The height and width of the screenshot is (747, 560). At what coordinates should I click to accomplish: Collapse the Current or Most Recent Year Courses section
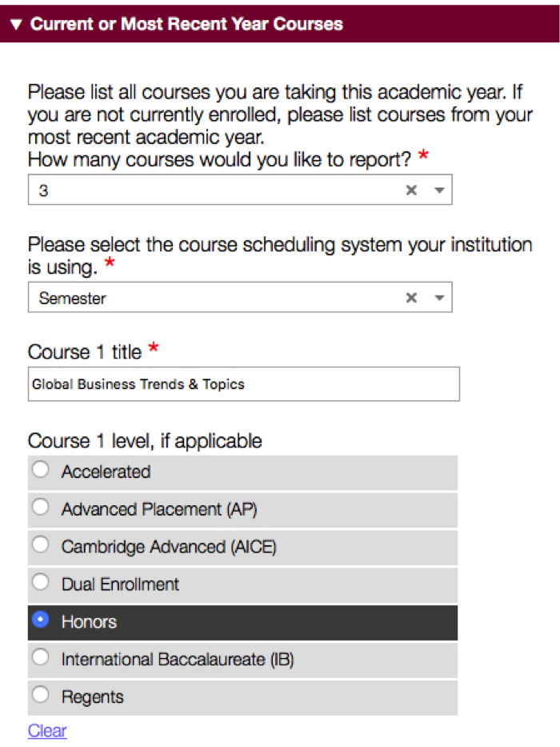pos(16,25)
